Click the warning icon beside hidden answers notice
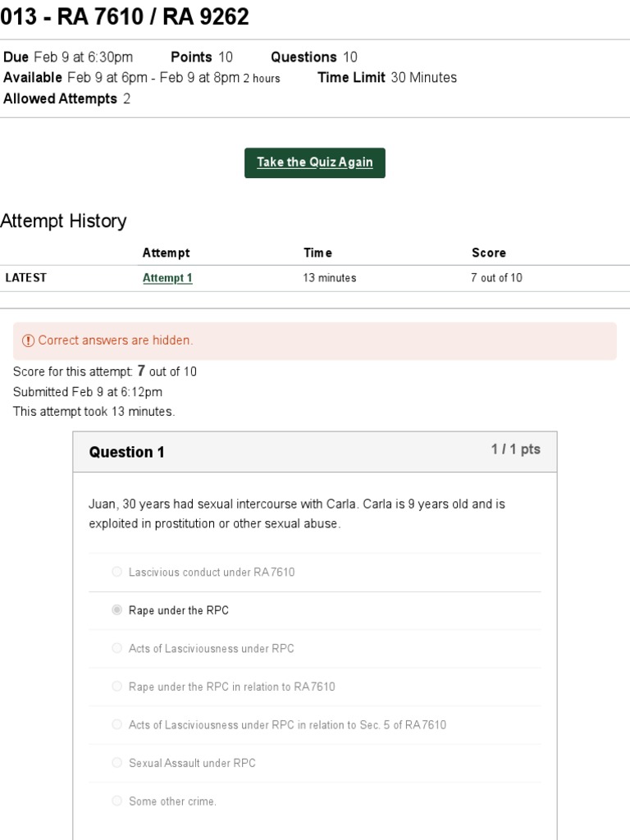630x840 pixels. [x=28, y=340]
